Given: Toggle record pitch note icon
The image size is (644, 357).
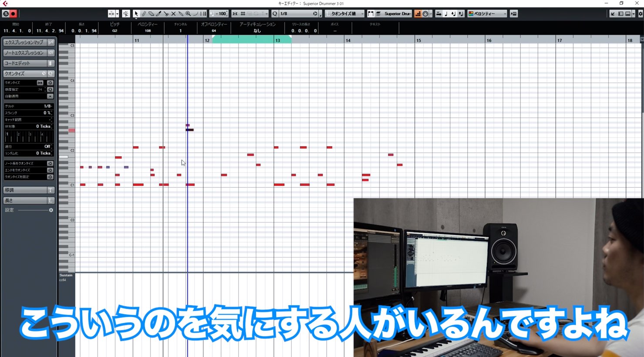Looking at the screenshot, I should pyautogui.click(x=446, y=14).
